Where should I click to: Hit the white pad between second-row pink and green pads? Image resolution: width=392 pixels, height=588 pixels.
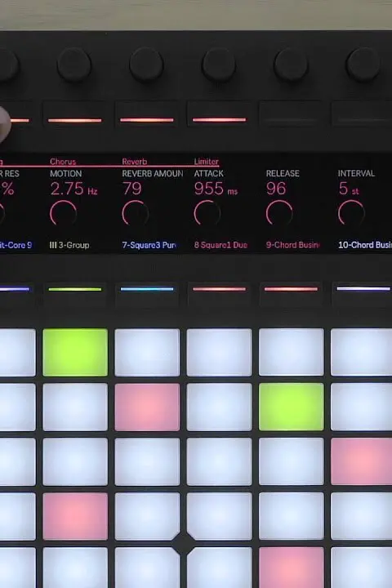click(219, 407)
